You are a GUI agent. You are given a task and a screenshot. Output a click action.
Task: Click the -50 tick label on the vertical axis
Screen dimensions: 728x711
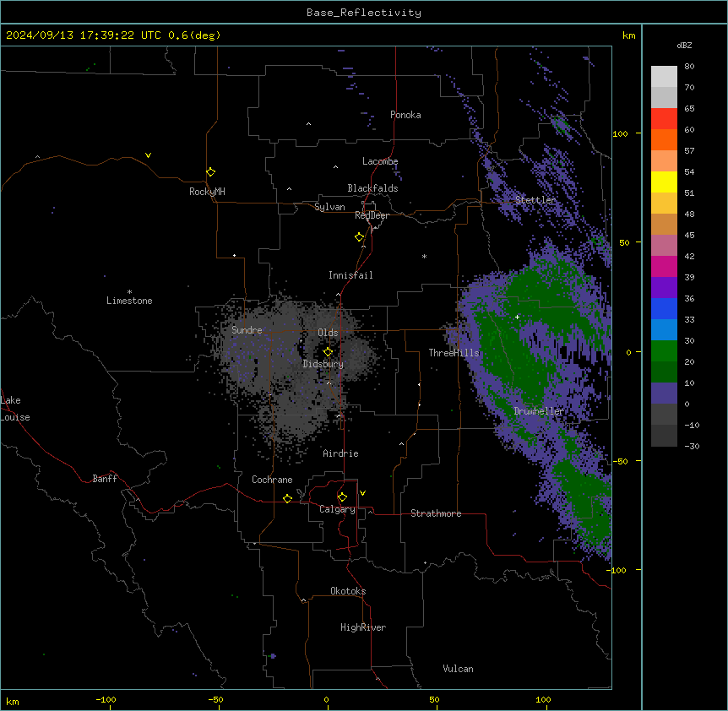tap(620, 461)
